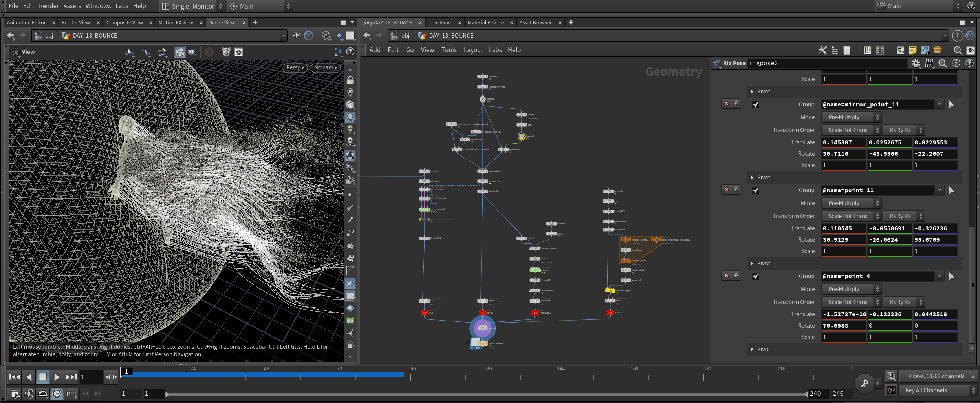Image resolution: width=980 pixels, height=403 pixels.
Task: Open the network editor Layout menu
Action: pyautogui.click(x=473, y=50)
